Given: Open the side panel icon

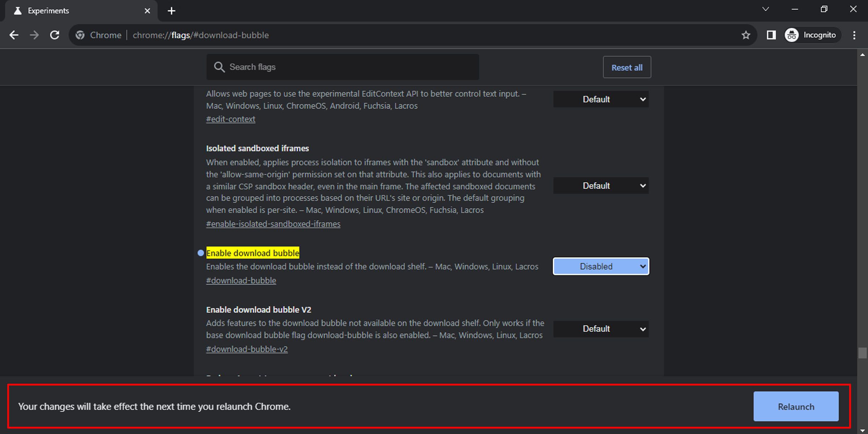Looking at the screenshot, I should (771, 35).
